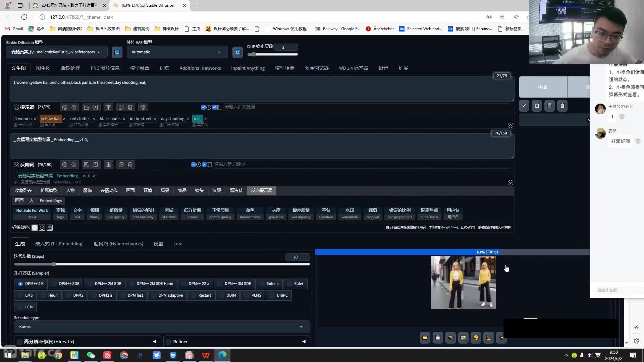Select the UniPC sampler
Screen dimensions: 644x362
point(279,295)
